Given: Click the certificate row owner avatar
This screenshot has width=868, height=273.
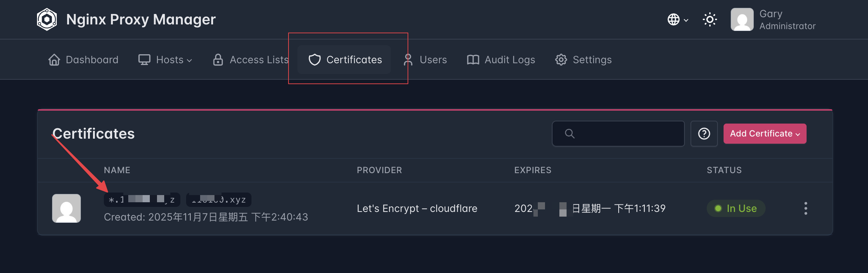Looking at the screenshot, I should point(66,208).
